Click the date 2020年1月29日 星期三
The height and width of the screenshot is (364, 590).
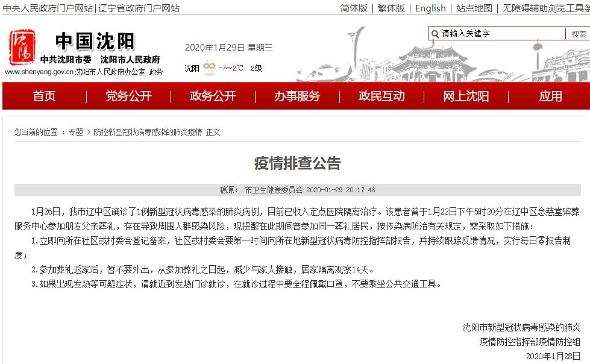point(229,48)
